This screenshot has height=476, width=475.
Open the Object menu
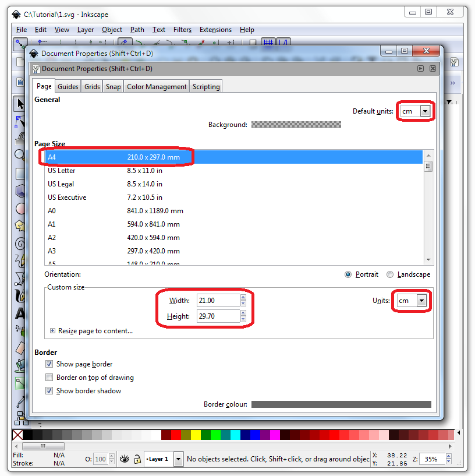pyautogui.click(x=112, y=30)
